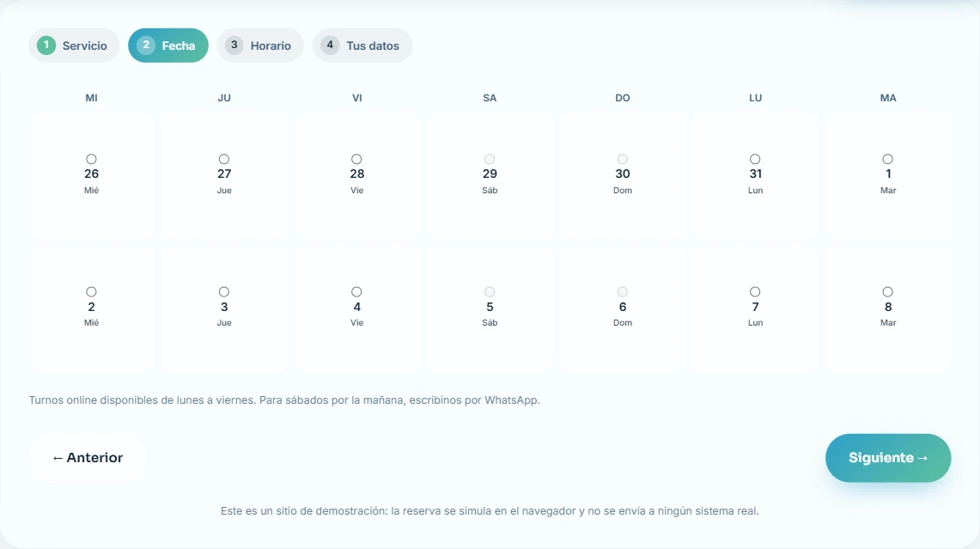Select date 8 Mar radio button
Screen dimensions: 980x549
click(x=887, y=291)
